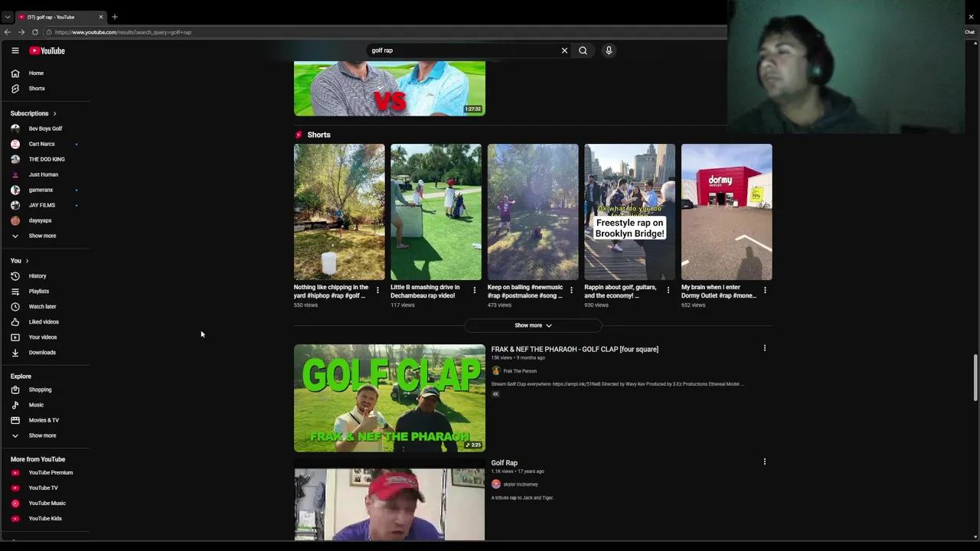Click the magnifier search button
The width and height of the screenshot is (980, 551).
click(x=583, y=51)
